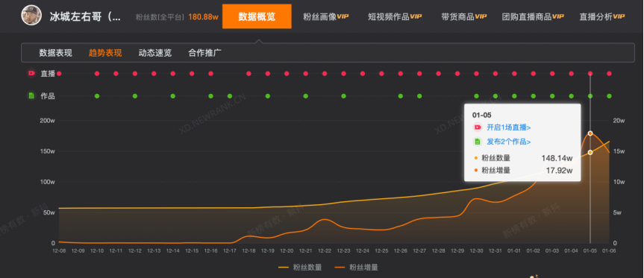Click the 直播 dot for 01-03
Viewport: 644px width, 278px height.
(552, 74)
